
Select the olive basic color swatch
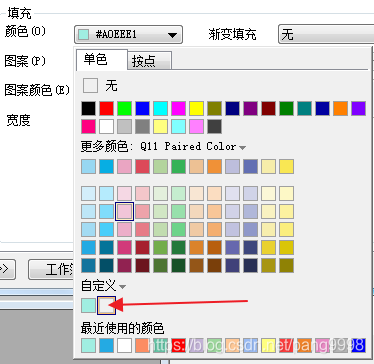[x=214, y=109]
